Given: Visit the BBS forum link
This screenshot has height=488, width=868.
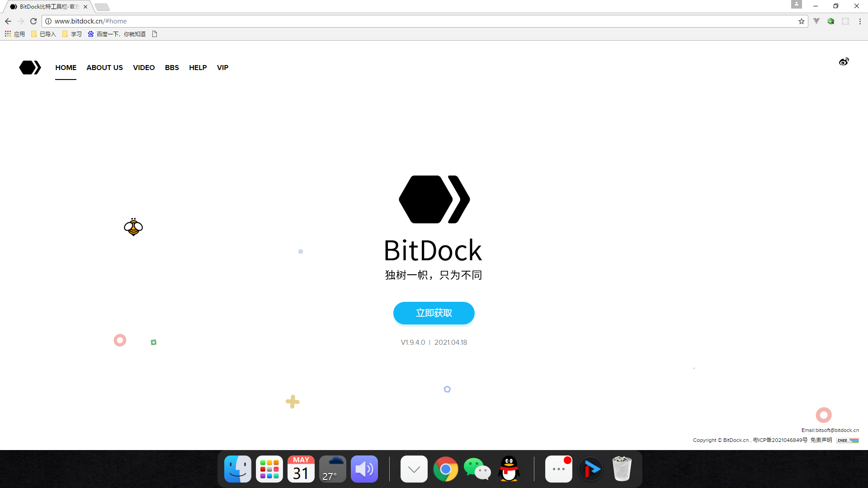Looking at the screenshot, I should [172, 68].
